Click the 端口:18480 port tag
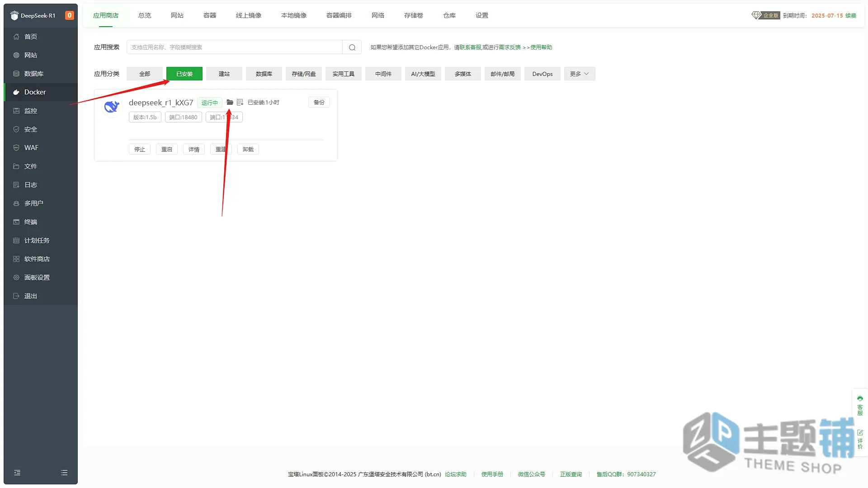Viewport: 868px width, 488px height. (x=184, y=117)
